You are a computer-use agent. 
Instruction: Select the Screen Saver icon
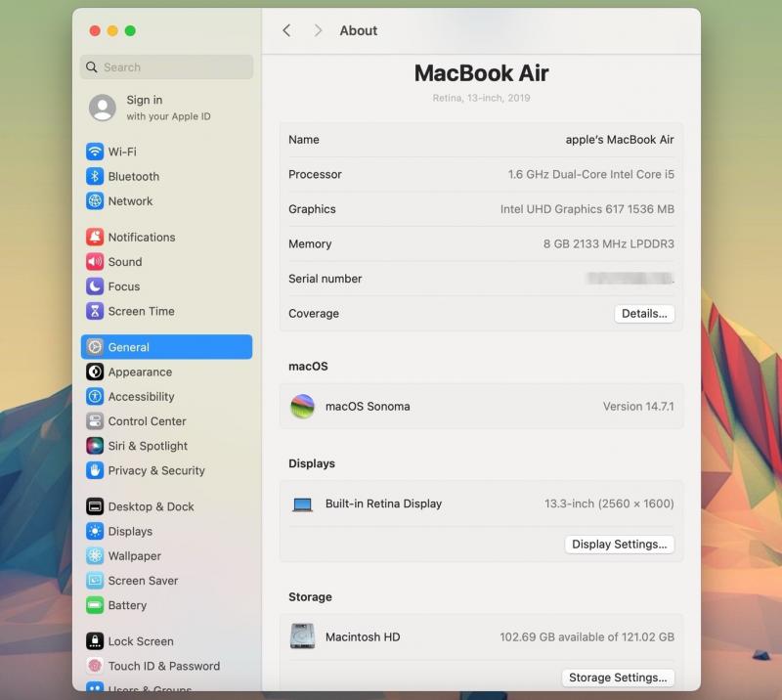tap(95, 581)
